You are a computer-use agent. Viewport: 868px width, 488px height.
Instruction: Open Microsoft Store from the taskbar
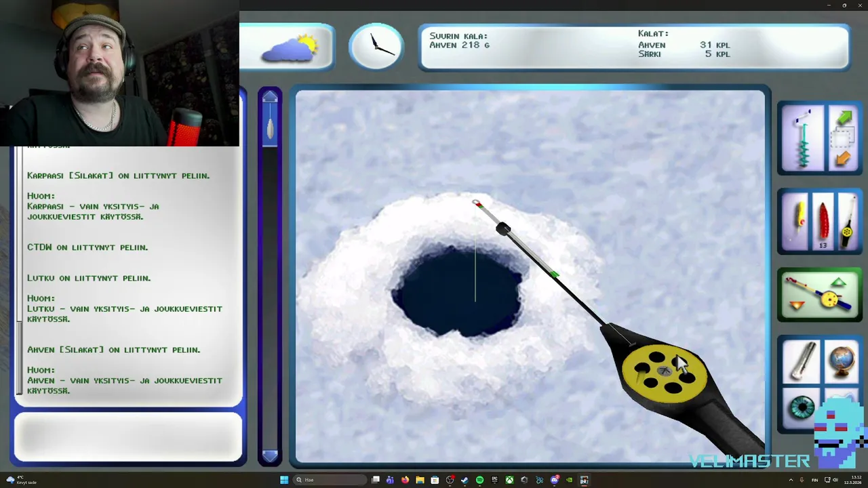[x=435, y=480]
